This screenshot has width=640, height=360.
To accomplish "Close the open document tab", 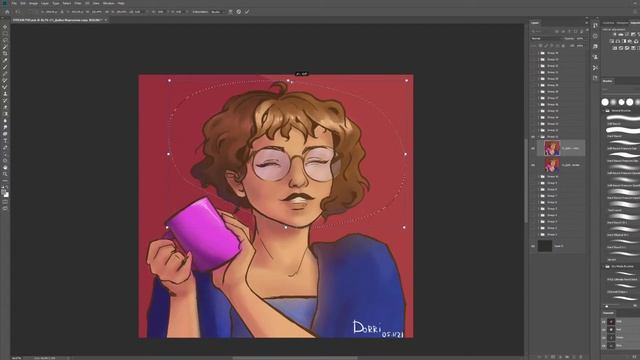I will click(106, 20).
